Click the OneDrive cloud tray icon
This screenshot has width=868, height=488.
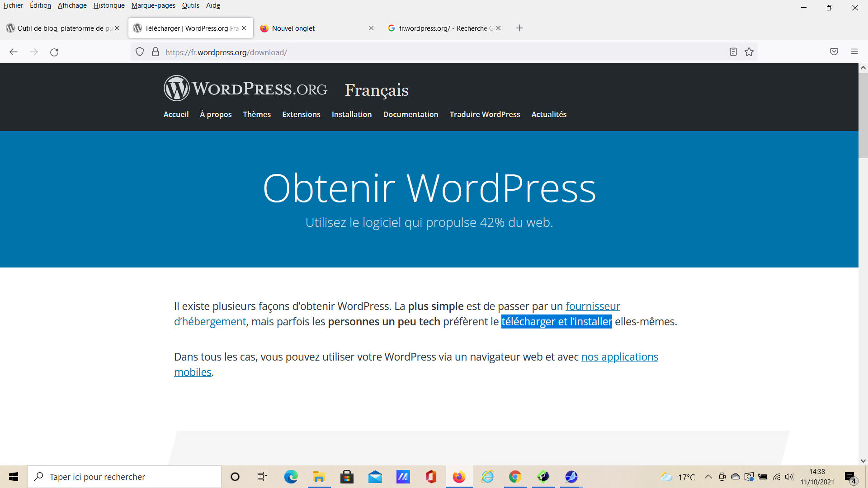tap(736, 477)
